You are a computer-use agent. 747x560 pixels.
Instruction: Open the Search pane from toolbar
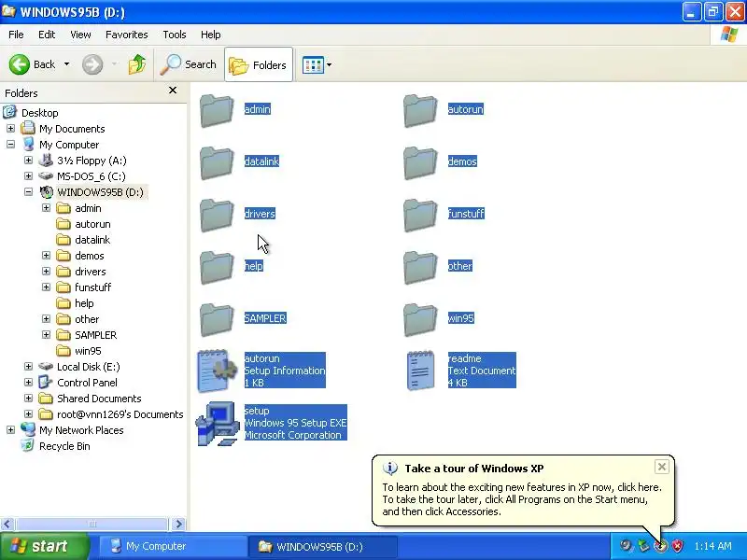pyautogui.click(x=189, y=64)
